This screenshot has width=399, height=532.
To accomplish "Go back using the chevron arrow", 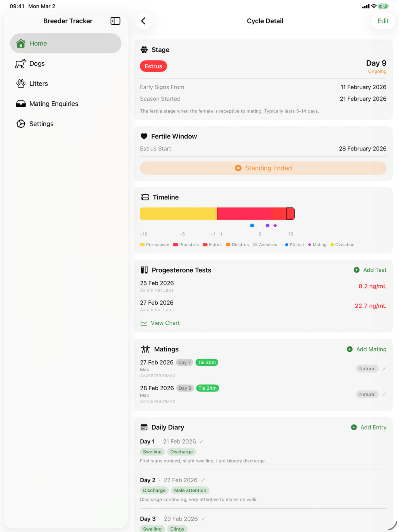I will pos(144,21).
